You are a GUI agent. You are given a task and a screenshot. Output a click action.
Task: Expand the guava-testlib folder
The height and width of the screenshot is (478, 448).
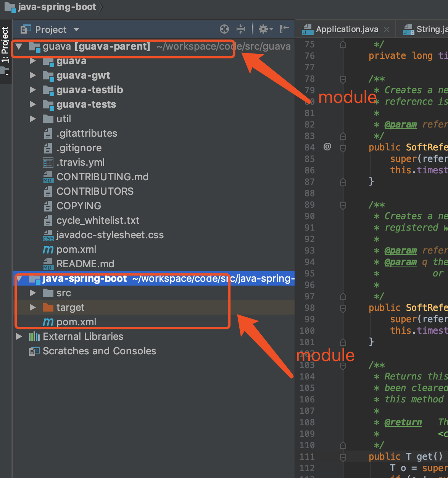tap(33, 90)
